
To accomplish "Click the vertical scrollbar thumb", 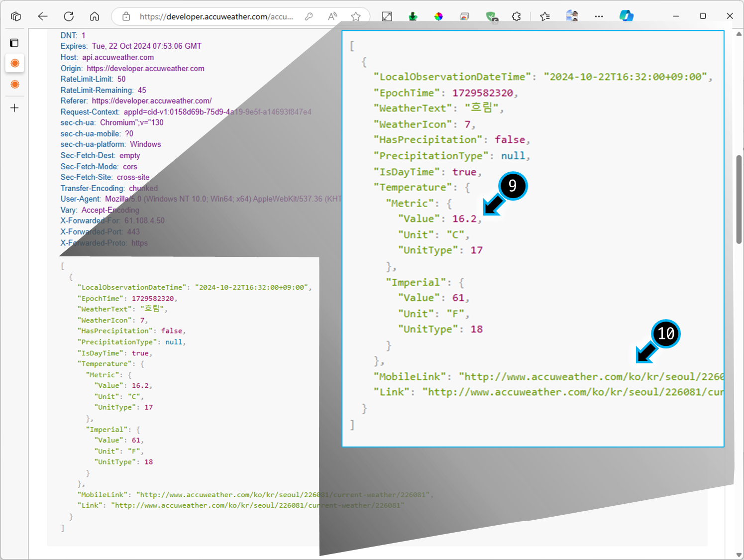I will [x=739, y=200].
